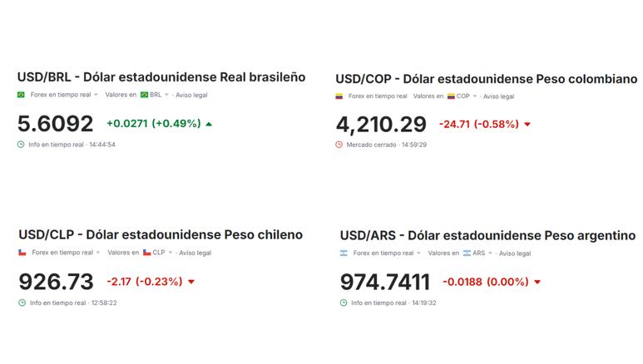Expand Forex en tiempo real dropdown for USD/BRL

pos(96,95)
